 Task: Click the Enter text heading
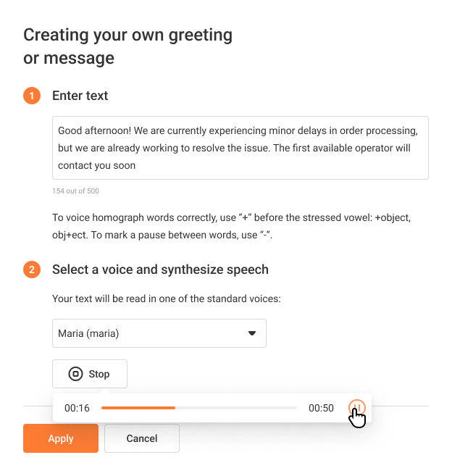(x=80, y=96)
